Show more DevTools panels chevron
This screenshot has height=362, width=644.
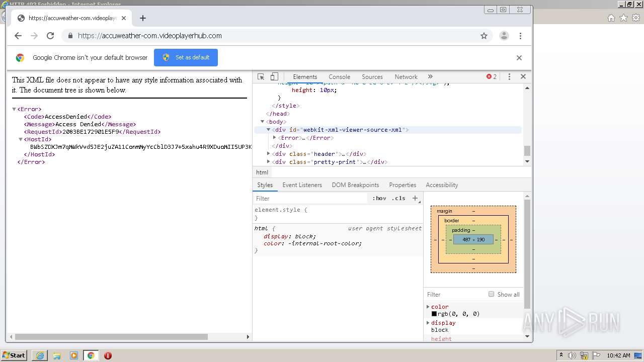pos(430,77)
